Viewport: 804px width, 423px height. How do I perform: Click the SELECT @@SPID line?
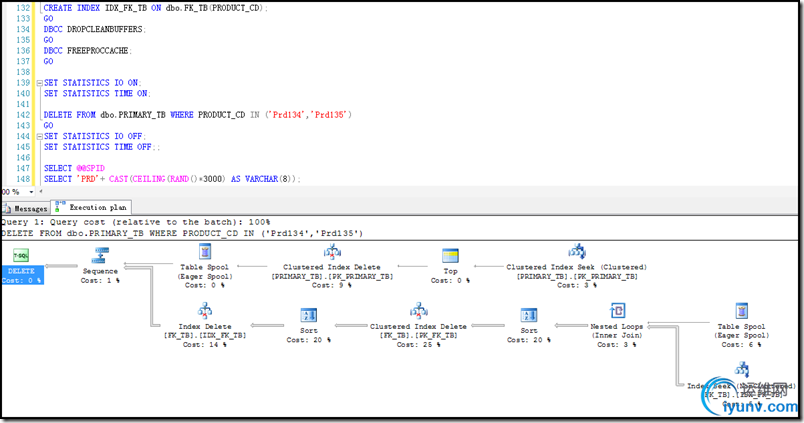pyautogui.click(x=74, y=168)
